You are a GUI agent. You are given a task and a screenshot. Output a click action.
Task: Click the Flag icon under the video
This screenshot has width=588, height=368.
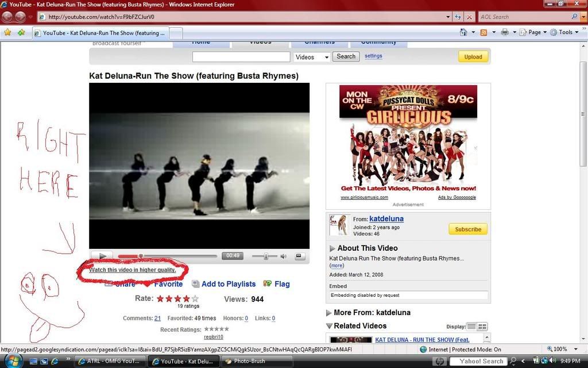point(268,283)
